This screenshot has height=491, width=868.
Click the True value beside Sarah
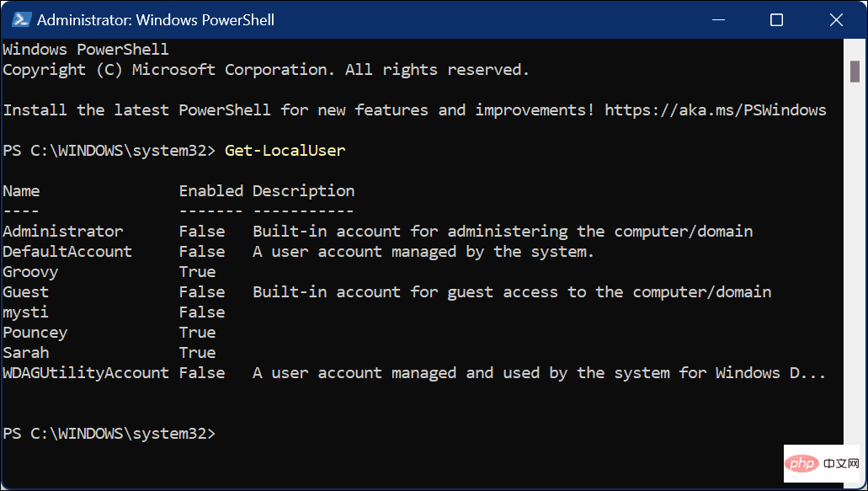pos(197,352)
